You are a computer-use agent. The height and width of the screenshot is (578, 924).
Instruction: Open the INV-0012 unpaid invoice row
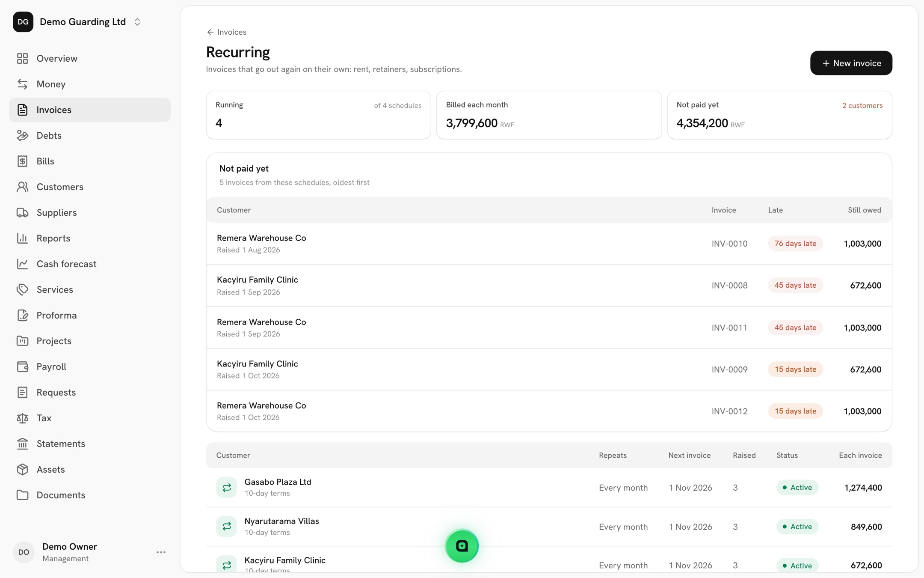(549, 411)
